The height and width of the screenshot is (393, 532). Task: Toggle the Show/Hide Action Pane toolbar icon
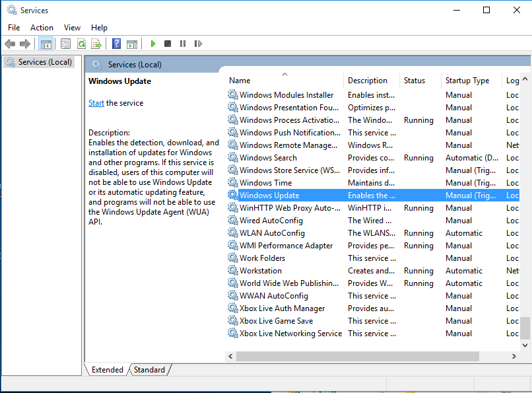[x=132, y=44]
